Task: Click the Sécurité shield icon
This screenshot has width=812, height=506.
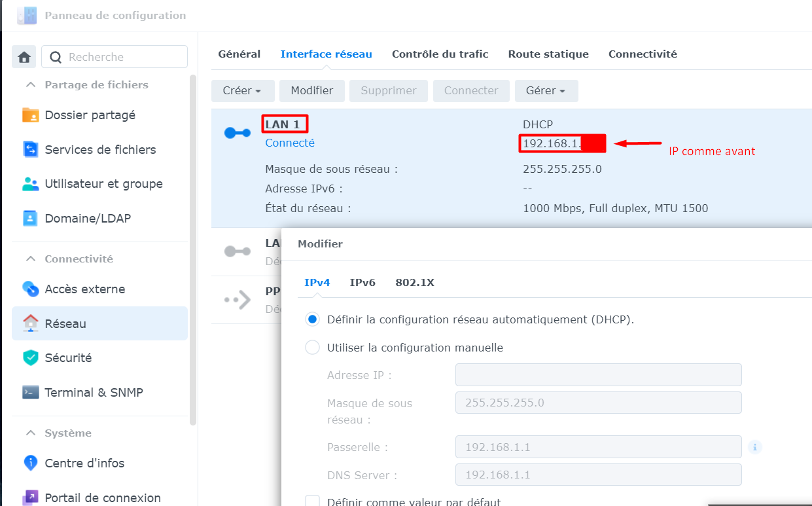Action: 31,357
